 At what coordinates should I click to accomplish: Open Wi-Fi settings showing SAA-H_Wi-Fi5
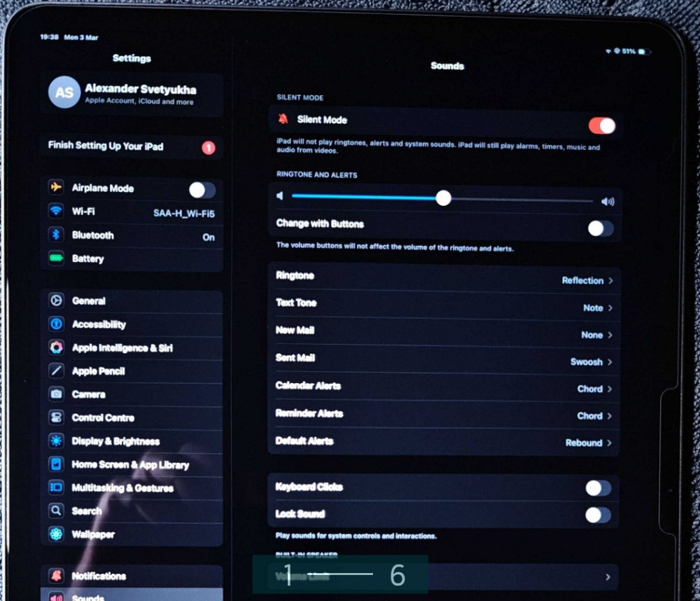132,212
